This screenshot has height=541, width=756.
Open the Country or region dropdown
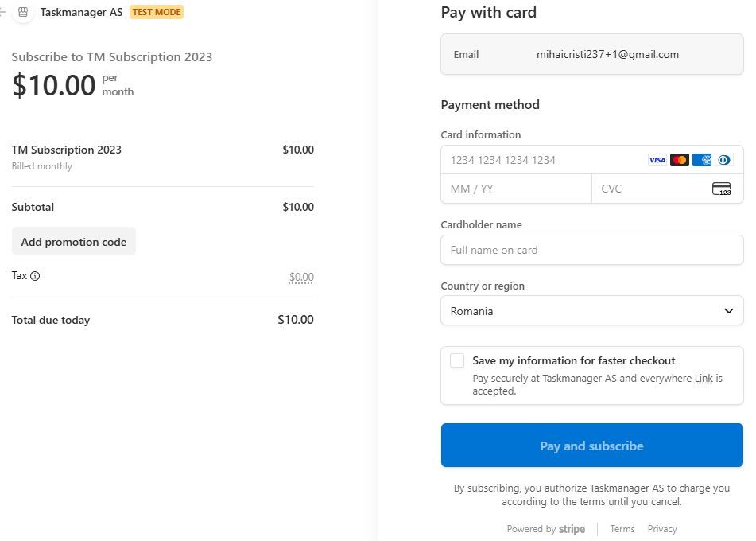coord(591,311)
